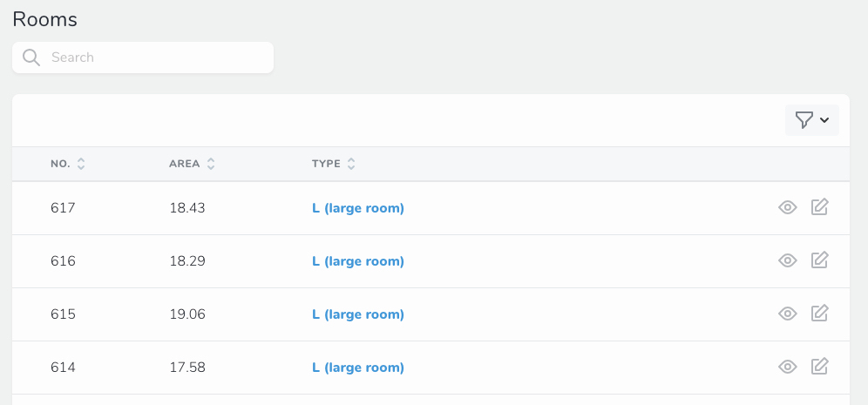
Task: Click the edit pencil icon for room 617
Action: coord(819,207)
